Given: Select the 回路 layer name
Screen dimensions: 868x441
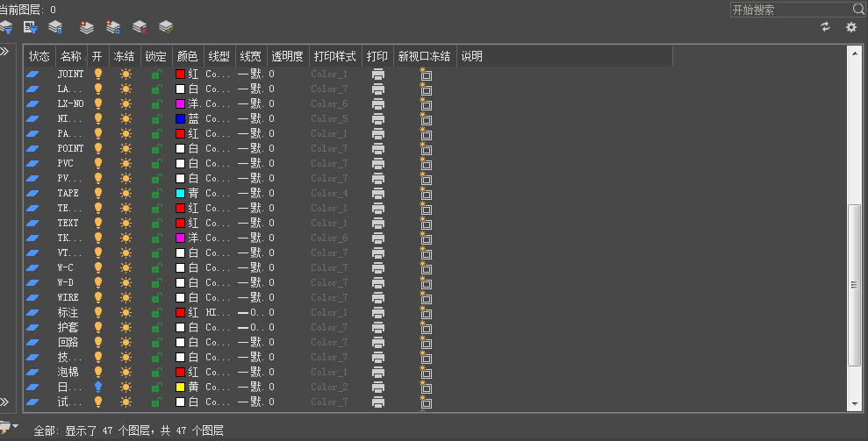Looking at the screenshot, I should [68, 342].
